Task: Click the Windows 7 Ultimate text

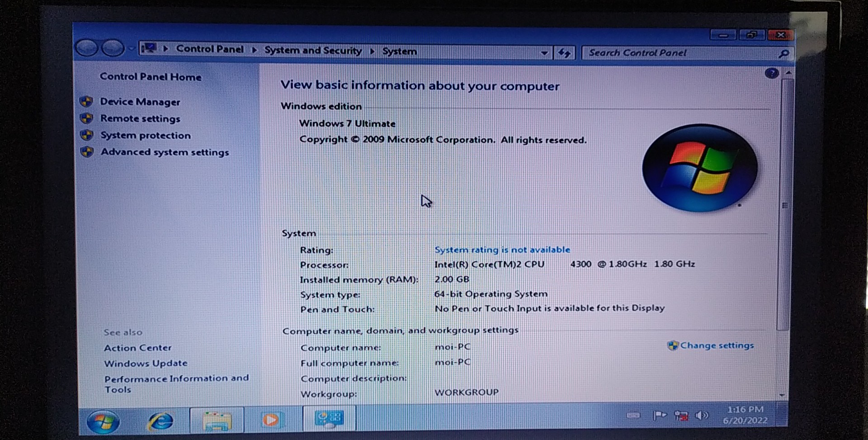Action: [x=347, y=123]
